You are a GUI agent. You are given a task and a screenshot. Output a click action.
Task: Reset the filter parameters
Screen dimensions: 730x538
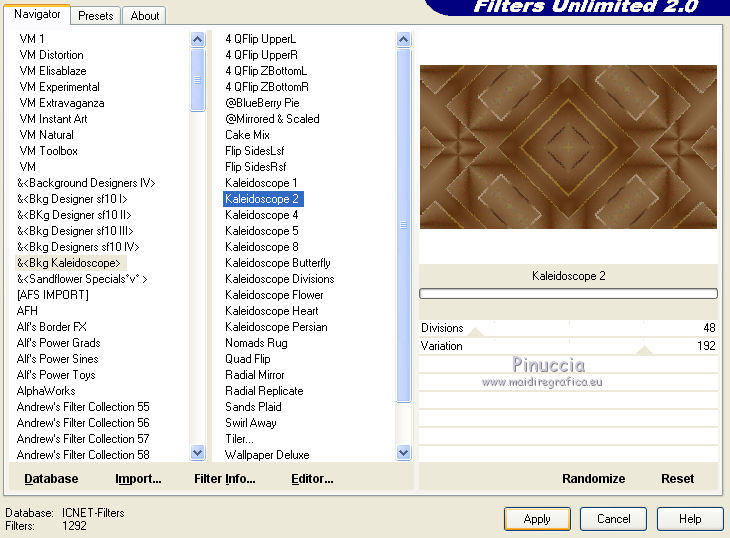click(x=677, y=478)
